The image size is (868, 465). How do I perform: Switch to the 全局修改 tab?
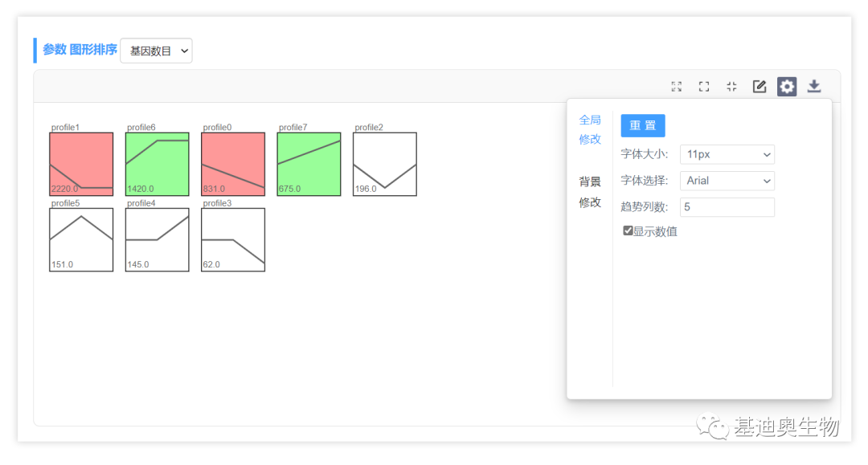click(x=590, y=129)
